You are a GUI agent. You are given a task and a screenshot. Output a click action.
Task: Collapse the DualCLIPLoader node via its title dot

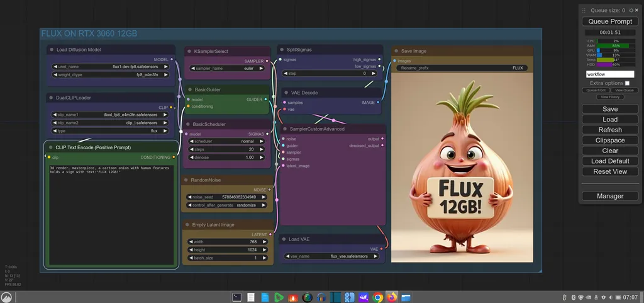pos(52,98)
